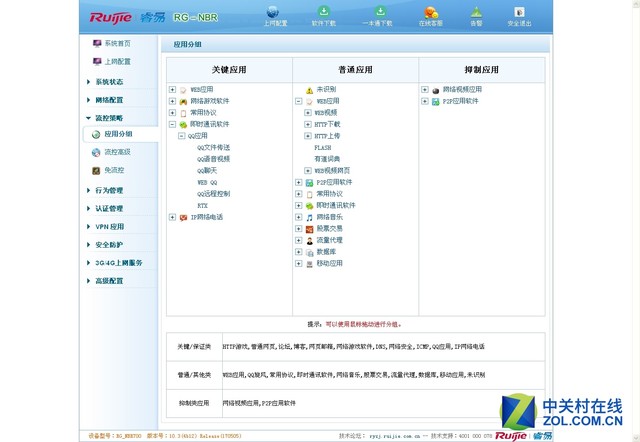Click the 网络音乐 music note icon
The image size is (640, 442).
coord(310,217)
